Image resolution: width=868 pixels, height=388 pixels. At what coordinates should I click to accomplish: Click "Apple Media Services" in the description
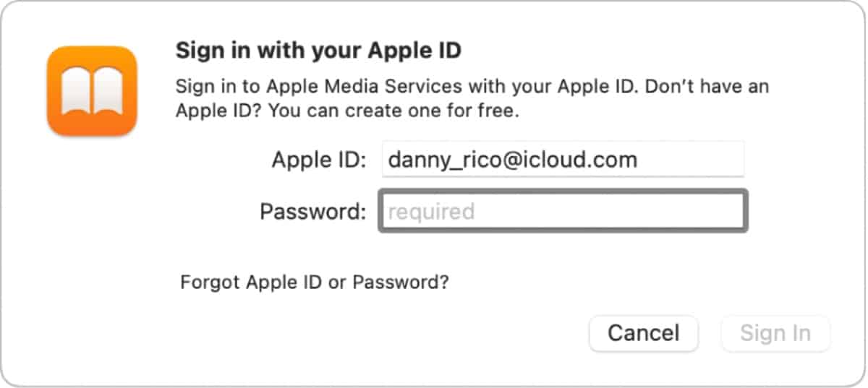365,87
